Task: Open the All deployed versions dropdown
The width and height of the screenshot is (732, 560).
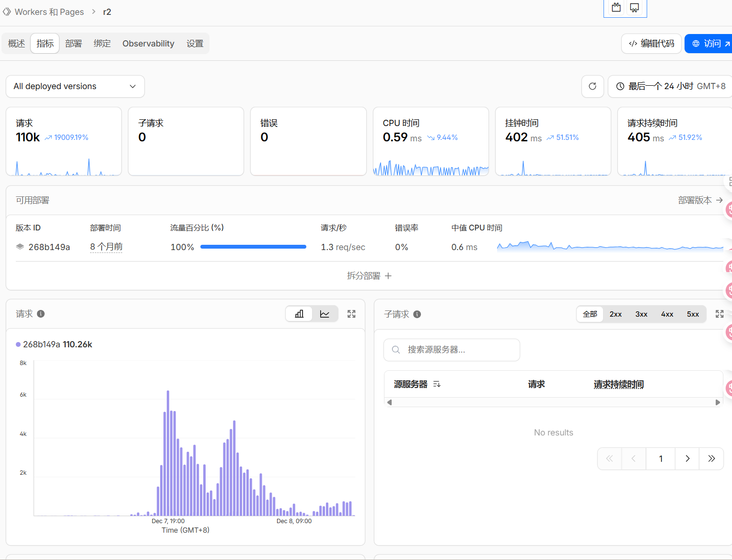Action: click(x=75, y=86)
